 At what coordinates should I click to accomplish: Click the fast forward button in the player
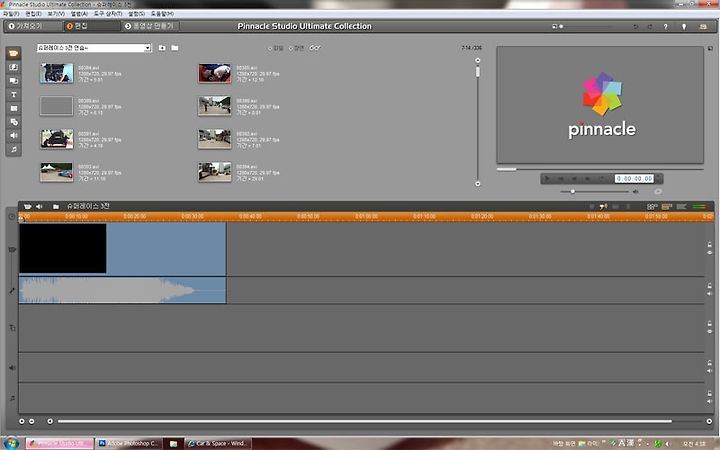588,178
